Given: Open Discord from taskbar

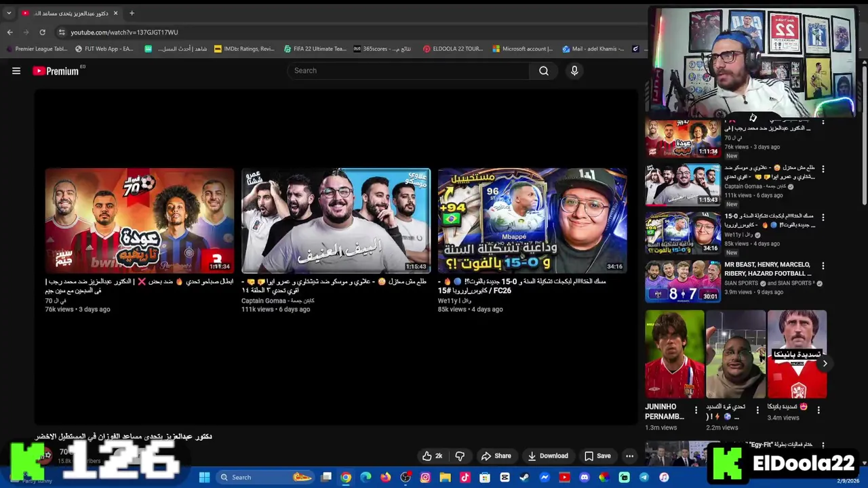Looking at the screenshot, I should pyautogui.click(x=584, y=477).
